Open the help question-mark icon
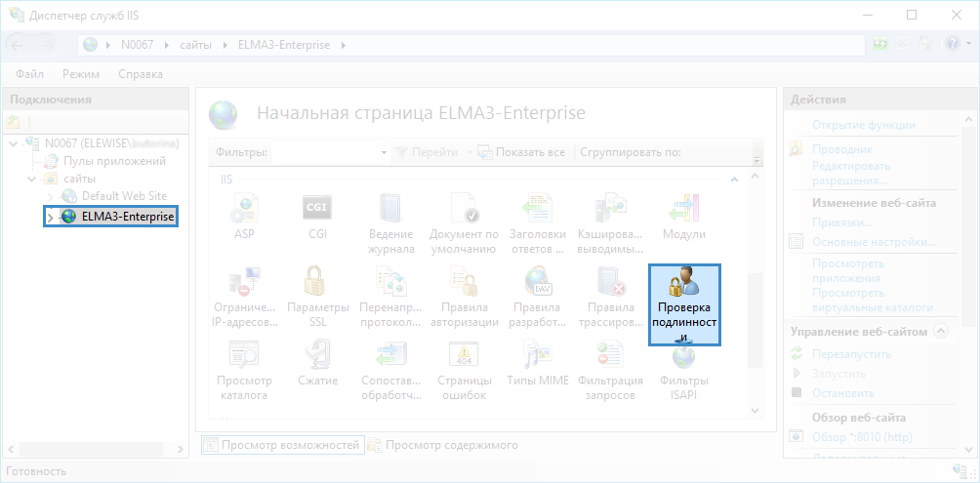This screenshot has height=483, width=980. tap(952, 44)
